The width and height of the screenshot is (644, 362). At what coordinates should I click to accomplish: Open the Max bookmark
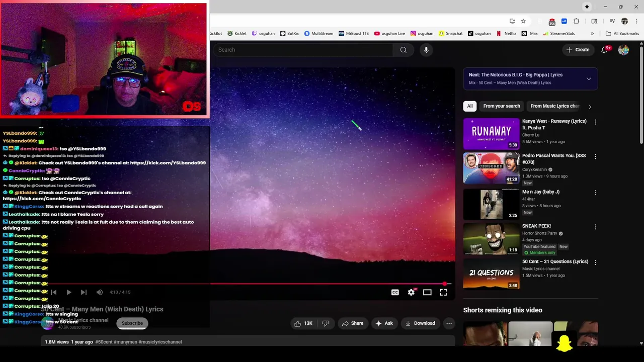tap(529, 33)
